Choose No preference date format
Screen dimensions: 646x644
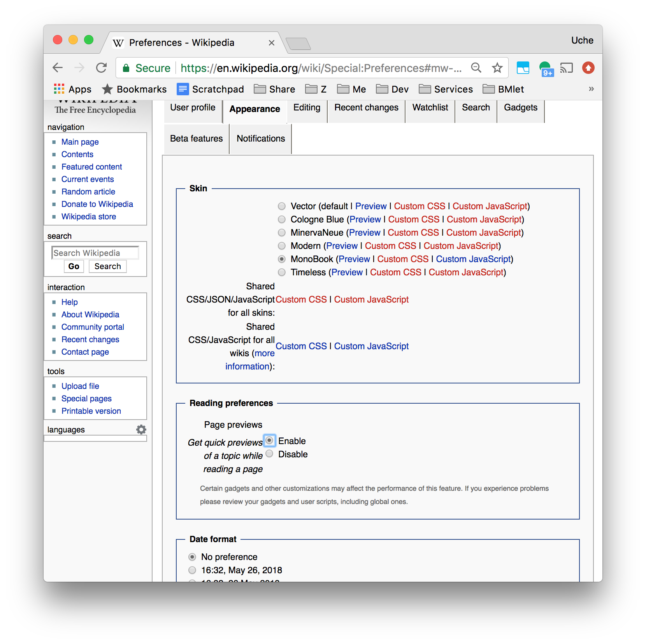pyautogui.click(x=192, y=557)
